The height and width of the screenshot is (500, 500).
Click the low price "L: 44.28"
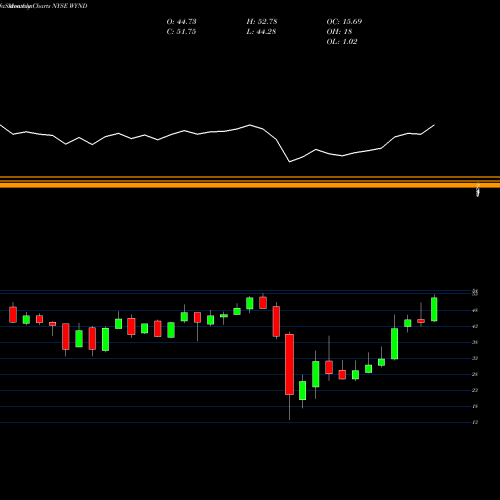pos(261,32)
